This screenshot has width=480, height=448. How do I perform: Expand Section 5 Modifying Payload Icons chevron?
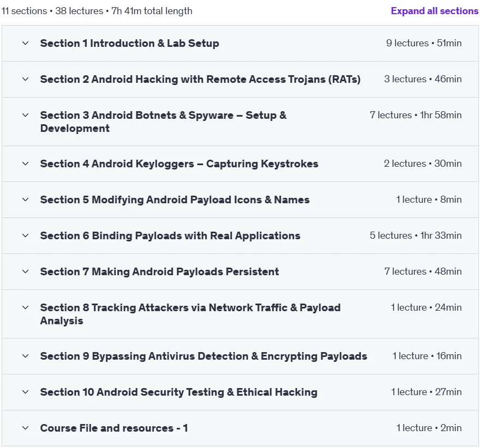pos(26,199)
